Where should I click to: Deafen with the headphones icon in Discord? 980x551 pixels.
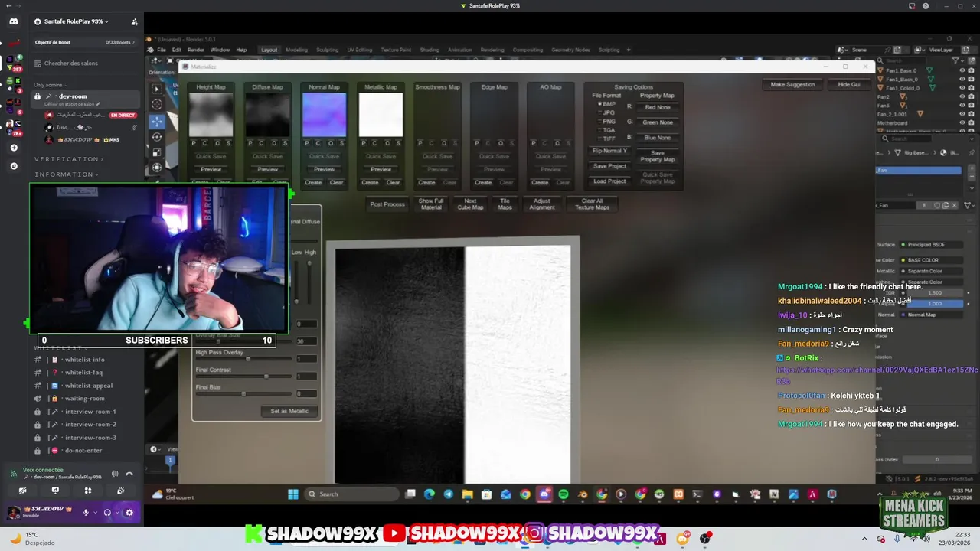coord(107,513)
